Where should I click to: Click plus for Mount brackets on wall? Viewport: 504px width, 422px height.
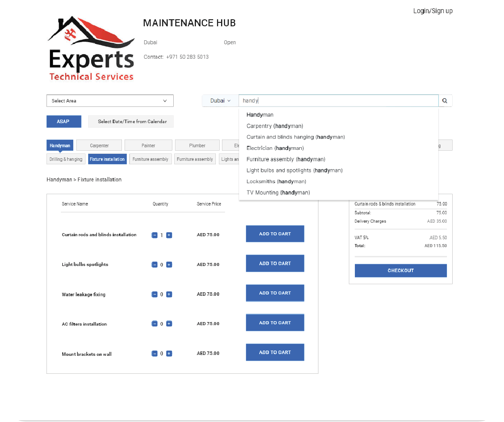point(169,354)
